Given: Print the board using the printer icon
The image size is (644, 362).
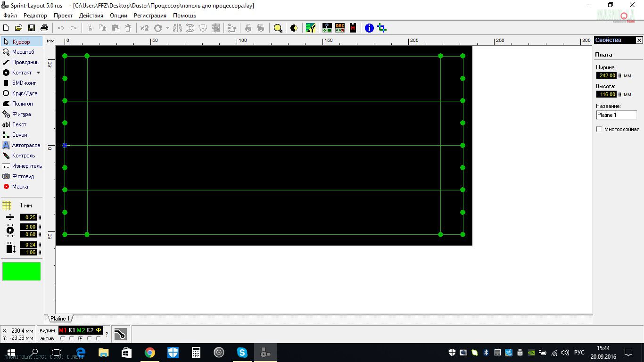Looking at the screenshot, I should [x=44, y=28].
